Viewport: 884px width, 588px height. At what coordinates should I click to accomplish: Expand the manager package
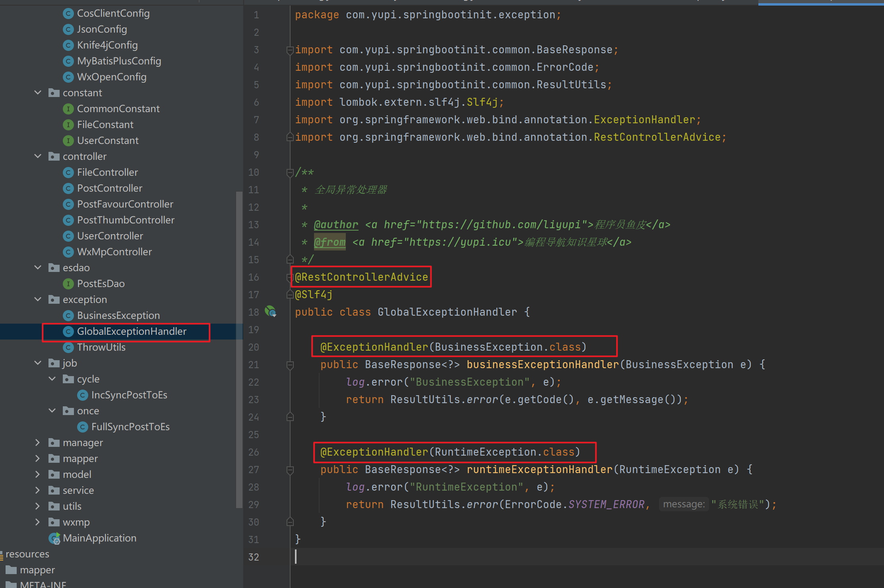(x=38, y=442)
